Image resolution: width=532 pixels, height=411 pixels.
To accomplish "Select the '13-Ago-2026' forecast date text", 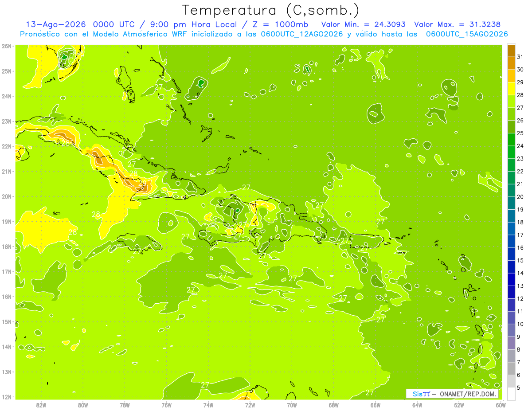I will coord(56,24).
